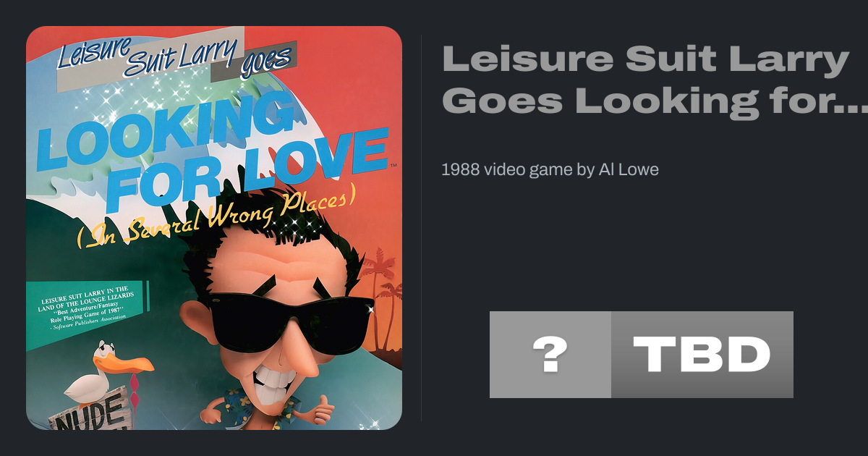Click the pelican on the cover art
Image resolution: width=868 pixels, height=456 pixels.
pyautogui.click(x=109, y=374)
